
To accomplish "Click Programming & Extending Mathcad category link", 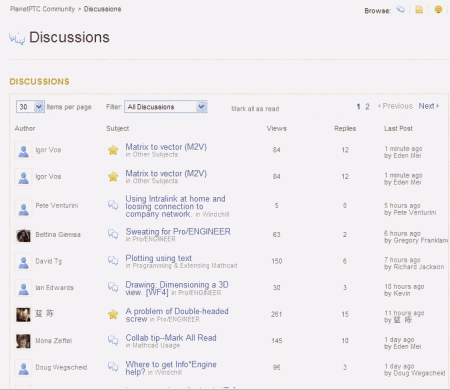I will pos(185,266).
